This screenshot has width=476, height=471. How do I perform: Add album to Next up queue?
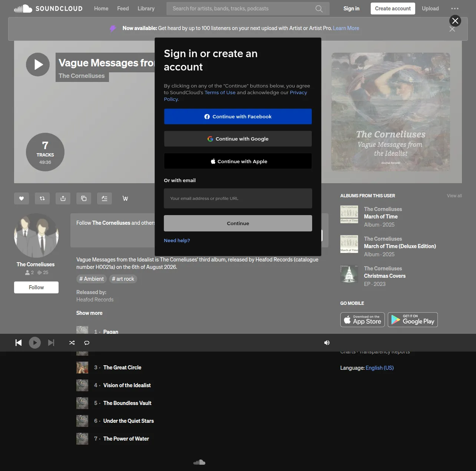tap(105, 198)
